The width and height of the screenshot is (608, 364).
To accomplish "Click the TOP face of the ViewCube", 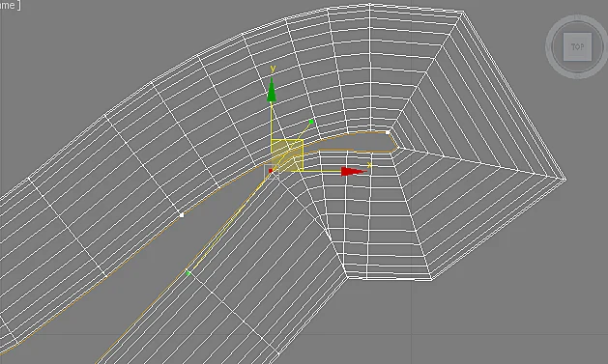I will coord(577,47).
